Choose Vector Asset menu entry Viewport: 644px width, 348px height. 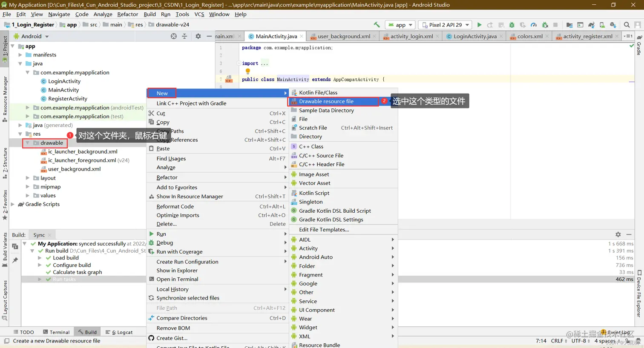coord(343,183)
